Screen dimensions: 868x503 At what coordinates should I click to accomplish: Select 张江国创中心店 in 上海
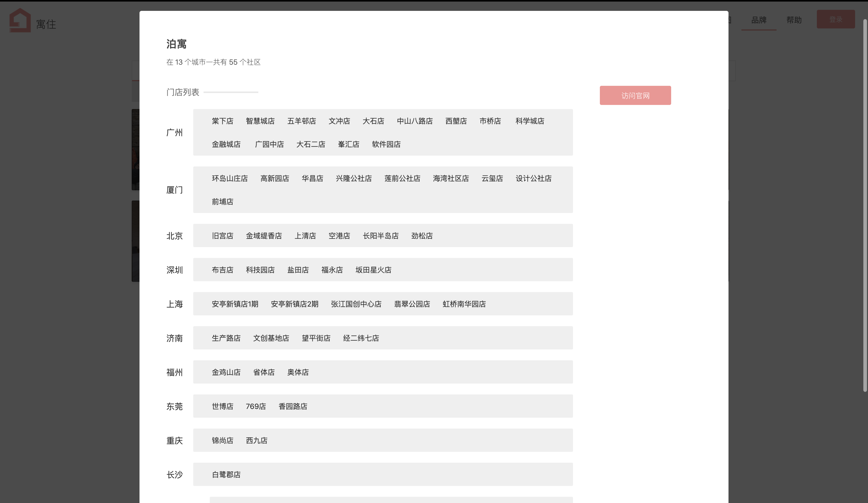coord(356,304)
